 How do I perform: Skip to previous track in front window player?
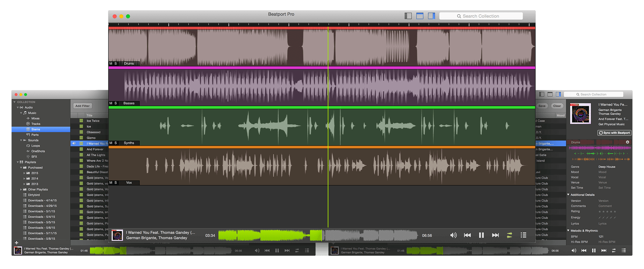(468, 235)
